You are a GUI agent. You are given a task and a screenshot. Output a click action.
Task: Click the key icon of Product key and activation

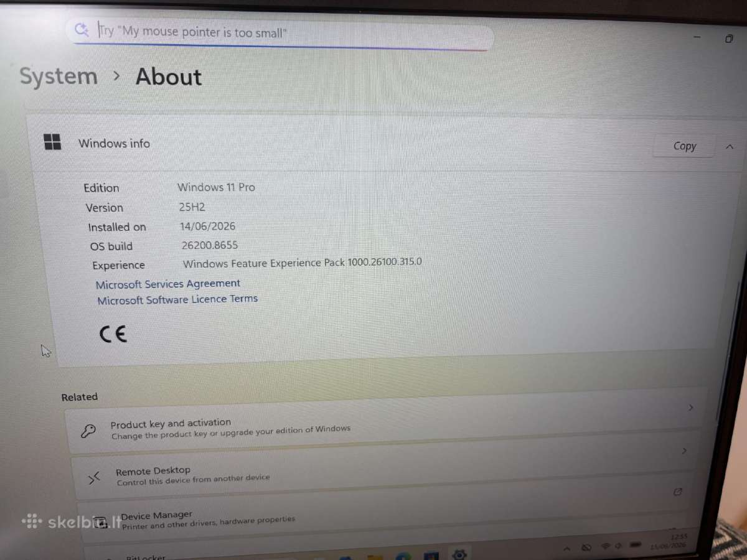click(x=89, y=431)
